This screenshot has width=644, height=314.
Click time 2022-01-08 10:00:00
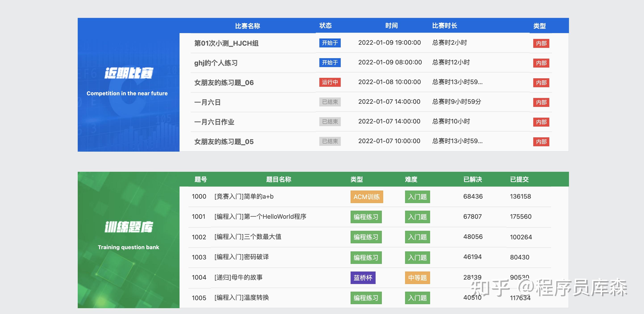point(389,82)
